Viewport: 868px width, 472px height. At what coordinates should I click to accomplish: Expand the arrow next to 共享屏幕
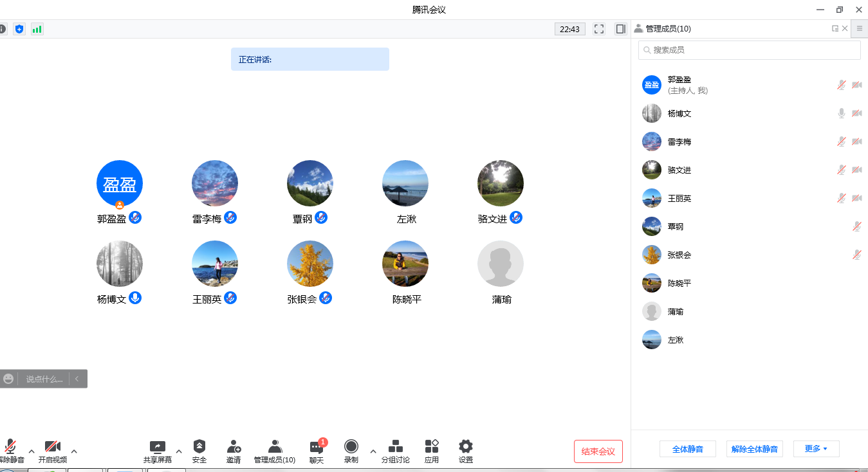pyautogui.click(x=179, y=451)
